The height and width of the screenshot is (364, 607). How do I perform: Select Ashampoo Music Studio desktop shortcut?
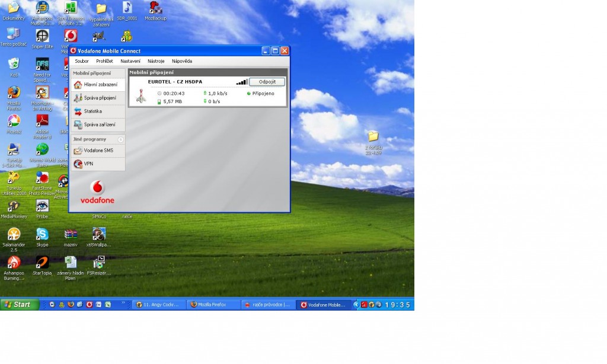42,13
